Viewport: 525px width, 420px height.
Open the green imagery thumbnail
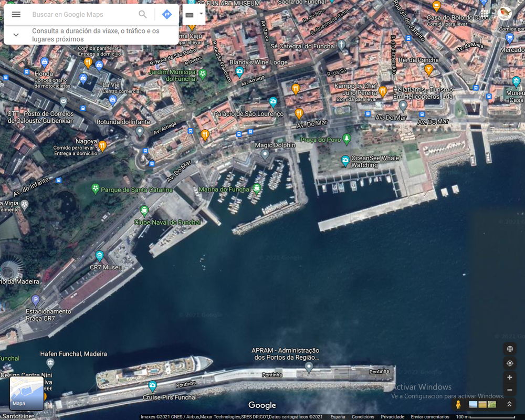pos(492,405)
